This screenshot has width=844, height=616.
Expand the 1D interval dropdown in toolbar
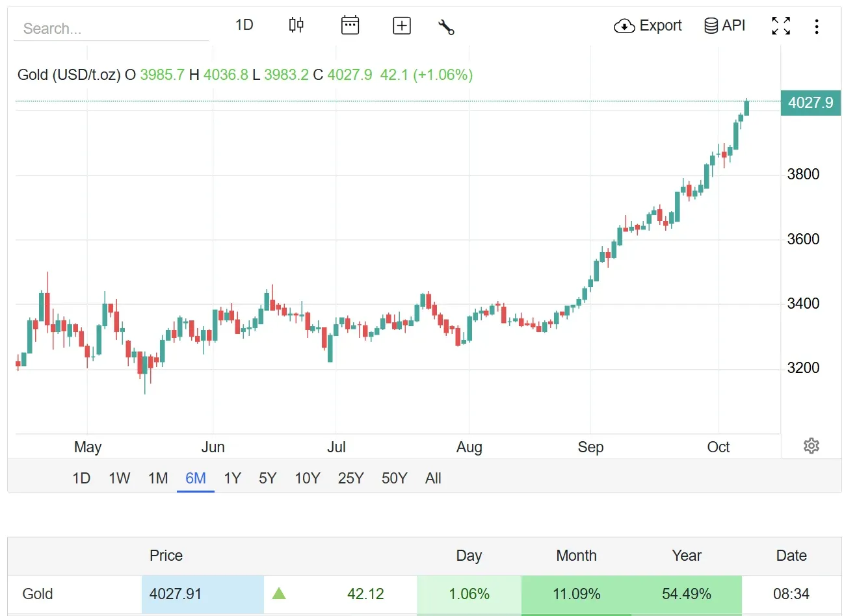[244, 25]
